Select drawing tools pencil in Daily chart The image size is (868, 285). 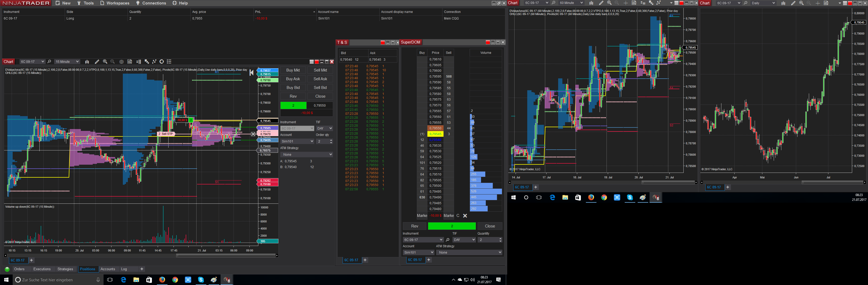click(793, 3)
